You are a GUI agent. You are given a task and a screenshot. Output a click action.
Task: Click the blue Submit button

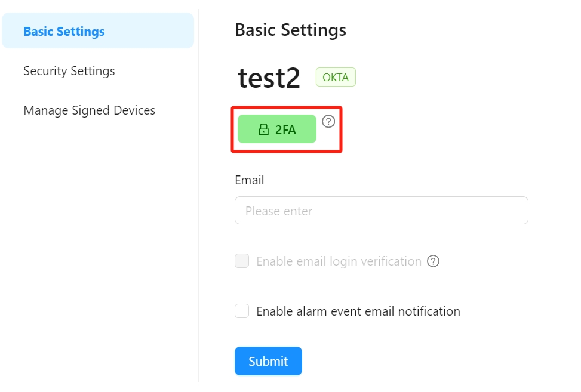(268, 361)
